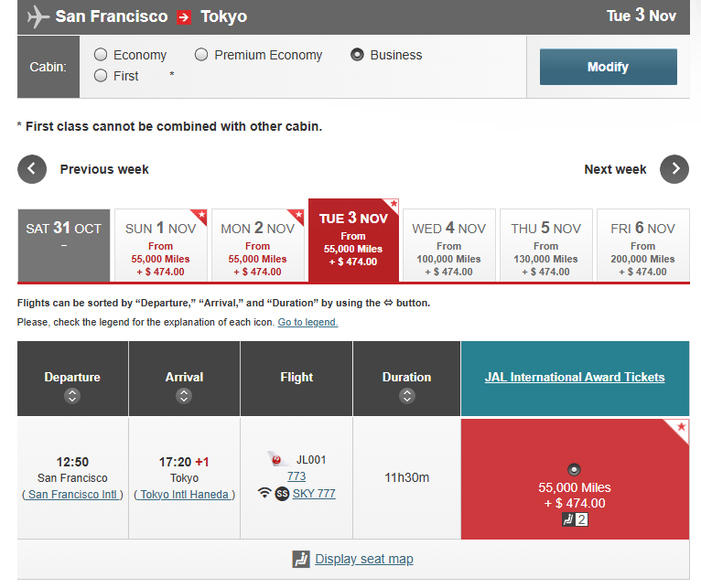Screen dimensions: 701x588
Task: Open the FRI 6 NOV date tab
Action: pyautogui.click(x=642, y=245)
